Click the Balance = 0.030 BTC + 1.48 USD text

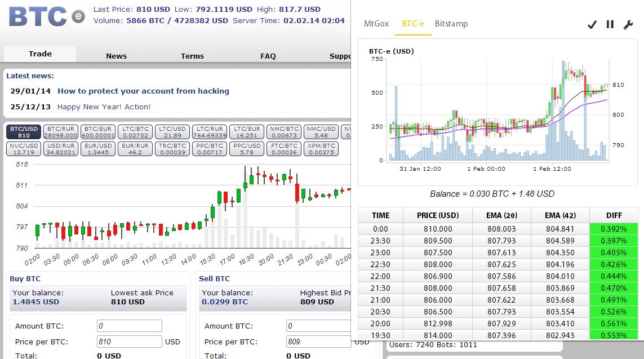[492, 194]
